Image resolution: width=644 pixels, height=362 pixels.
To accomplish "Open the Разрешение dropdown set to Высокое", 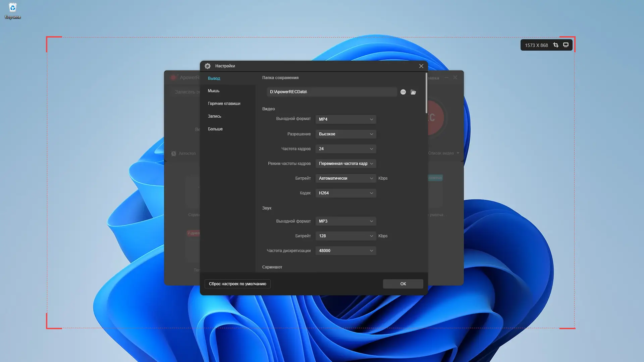I will pyautogui.click(x=345, y=134).
